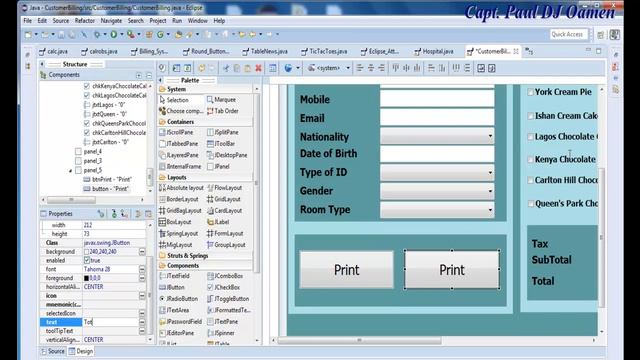
Task: Select the JPasswordField palette component
Action: 180,322
